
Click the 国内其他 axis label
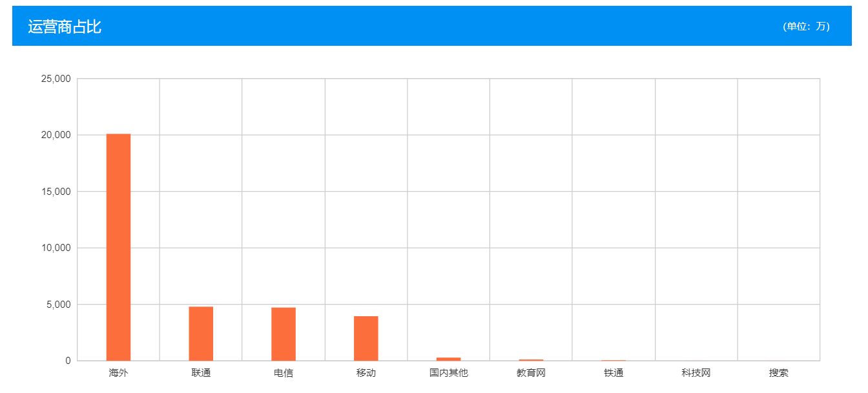(x=448, y=373)
